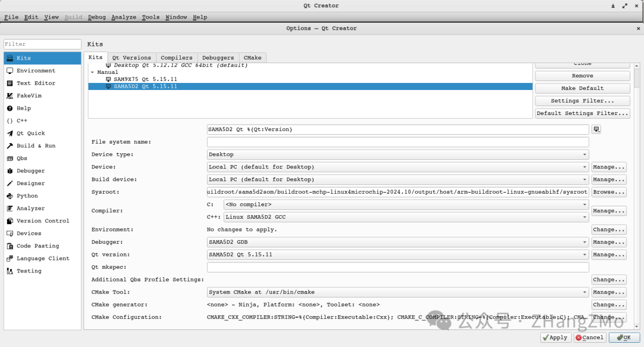Open the Tools menu
644x347 pixels.
(x=150, y=17)
